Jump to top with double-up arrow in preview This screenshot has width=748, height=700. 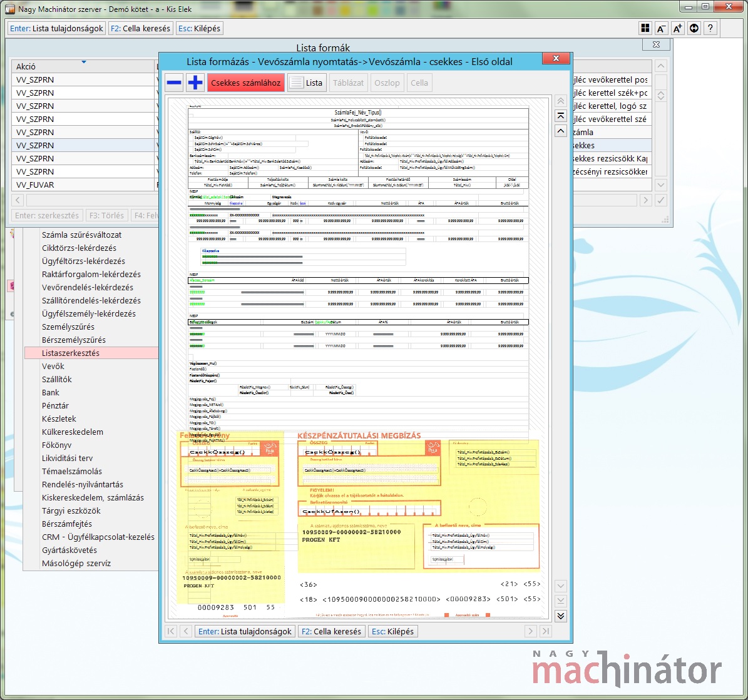tap(561, 101)
